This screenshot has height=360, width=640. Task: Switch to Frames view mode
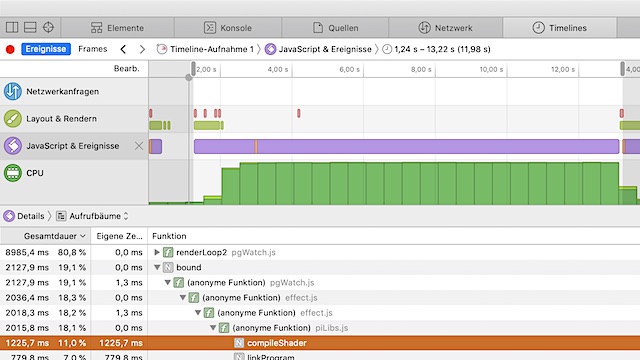click(x=93, y=49)
